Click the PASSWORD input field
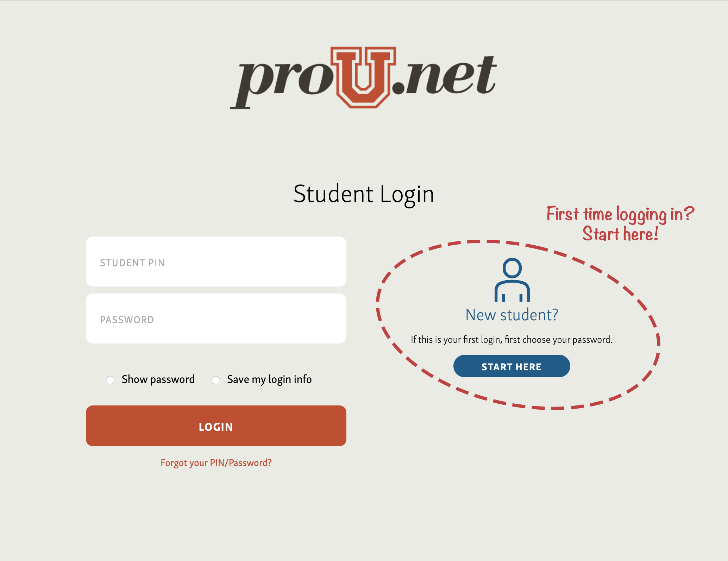This screenshot has width=728, height=561. click(216, 320)
